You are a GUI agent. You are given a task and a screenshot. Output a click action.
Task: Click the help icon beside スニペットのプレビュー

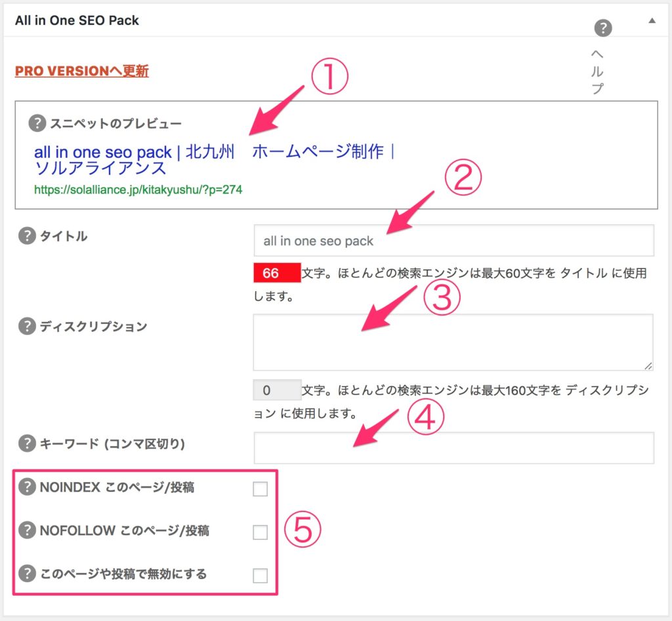(x=37, y=123)
